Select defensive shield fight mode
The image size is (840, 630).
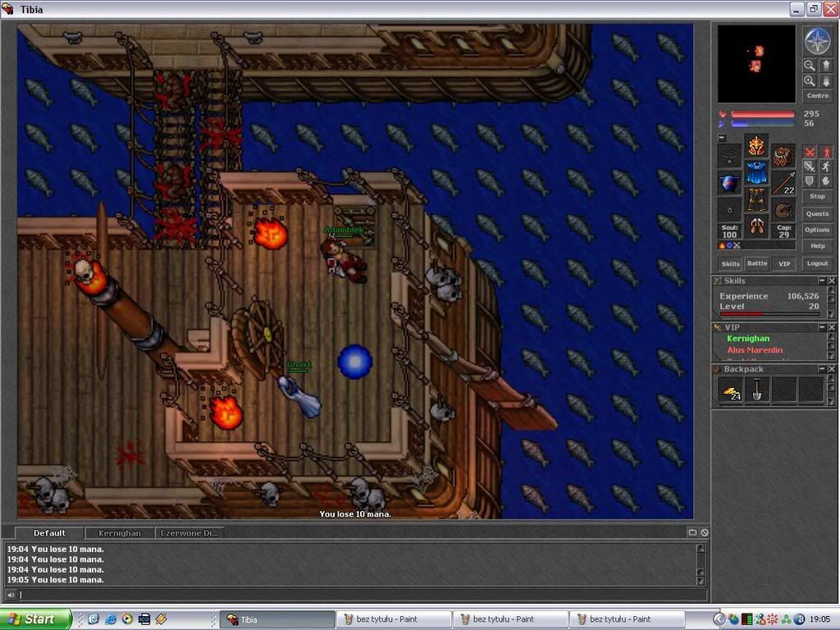tap(810, 181)
